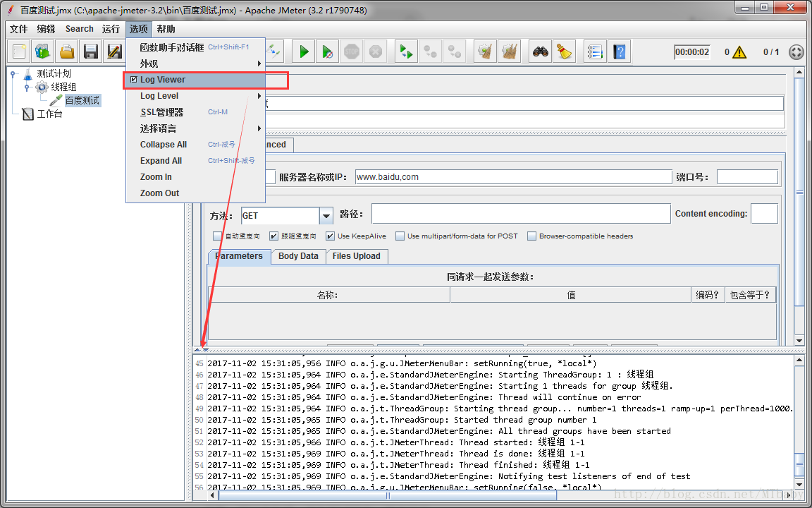The width and height of the screenshot is (812, 508).
Task: Select the 工作台 workbench node
Action: tap(50, 114)
